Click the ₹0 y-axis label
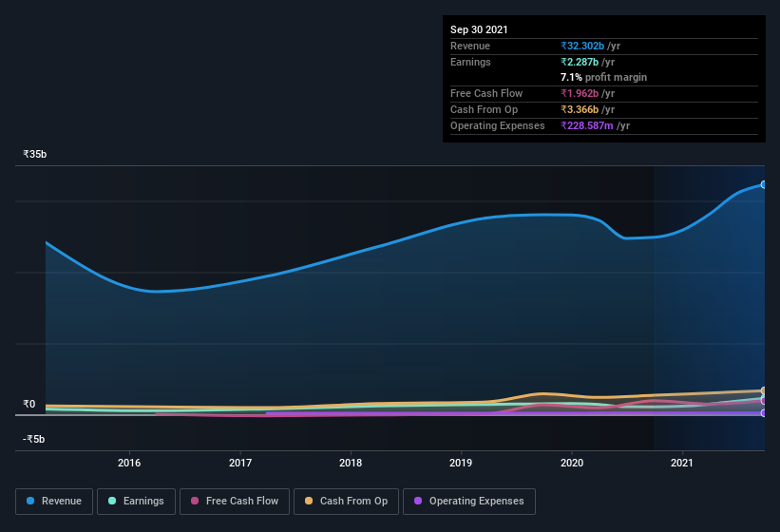 (29, 404)
